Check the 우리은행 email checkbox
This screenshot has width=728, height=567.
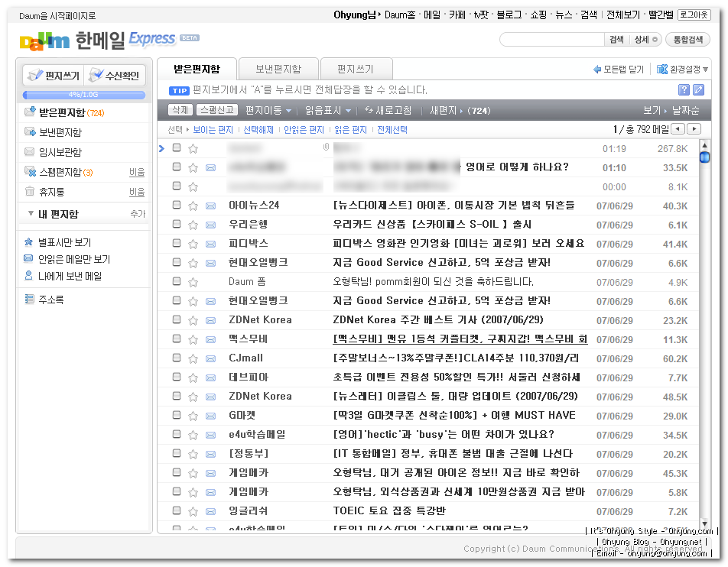[x=177, y=224]
